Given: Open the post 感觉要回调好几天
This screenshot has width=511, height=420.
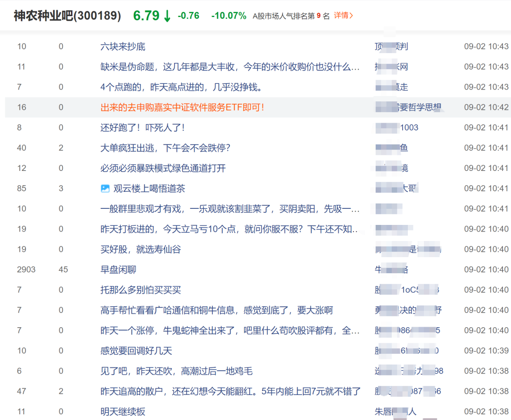Looking at the screenshot, I should click(x=136, y=350).
